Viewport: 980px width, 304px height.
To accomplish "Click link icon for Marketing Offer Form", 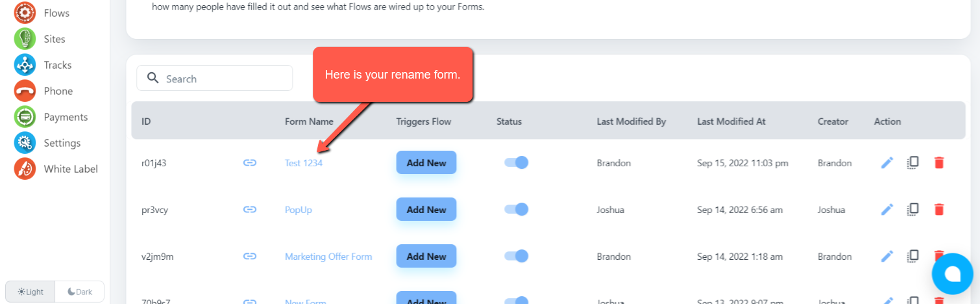I will [249, 257].
